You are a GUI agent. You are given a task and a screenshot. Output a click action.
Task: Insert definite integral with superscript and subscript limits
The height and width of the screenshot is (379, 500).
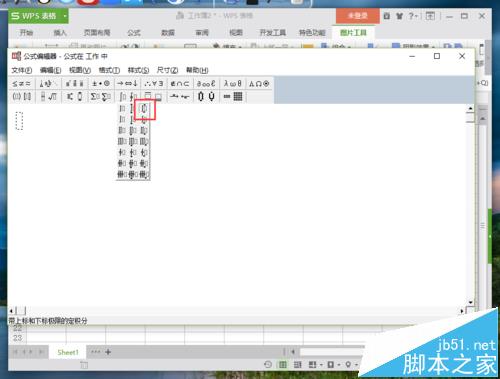144,108
